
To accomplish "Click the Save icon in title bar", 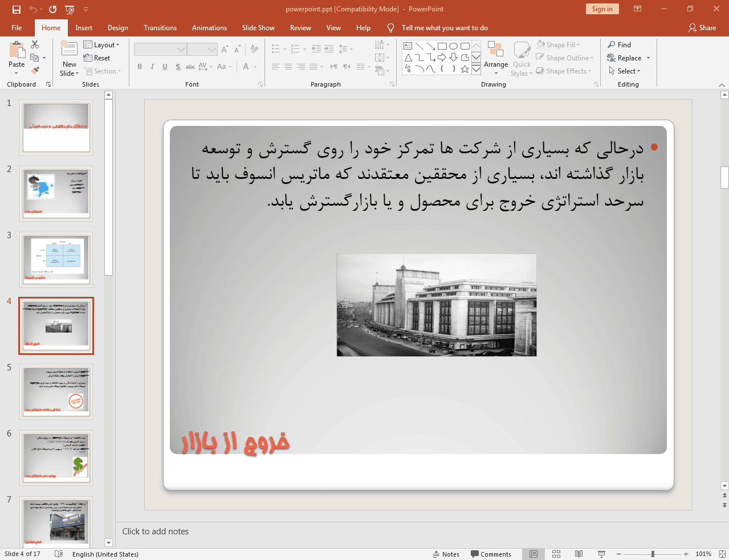I will [x=16, y=9].
